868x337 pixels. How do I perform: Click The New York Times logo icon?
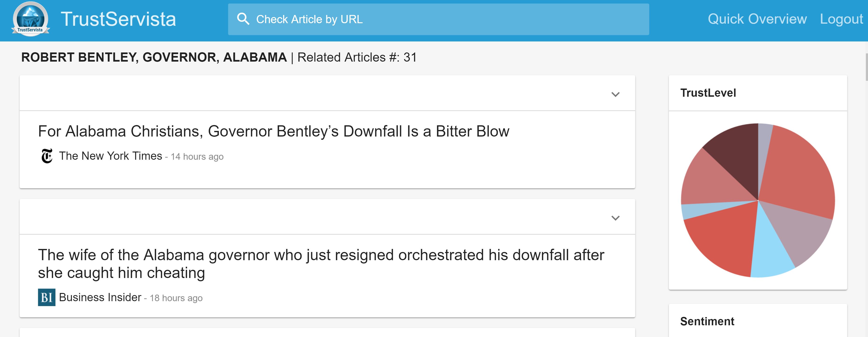(47, 156)
